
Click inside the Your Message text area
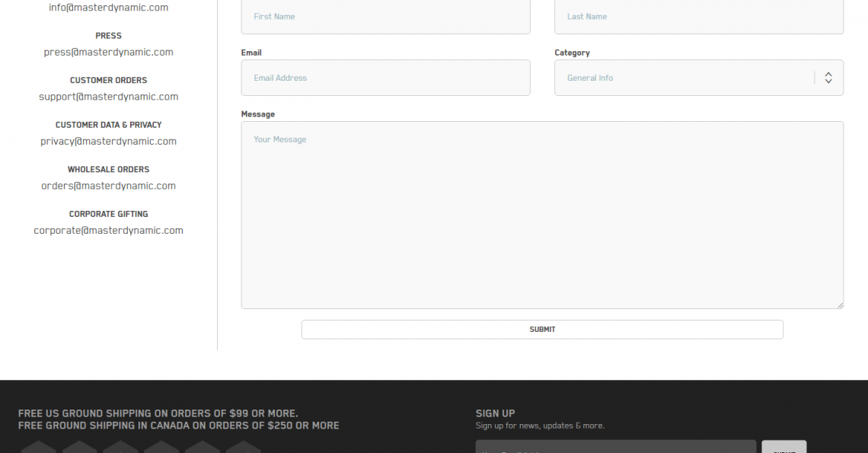coord(542,213)
